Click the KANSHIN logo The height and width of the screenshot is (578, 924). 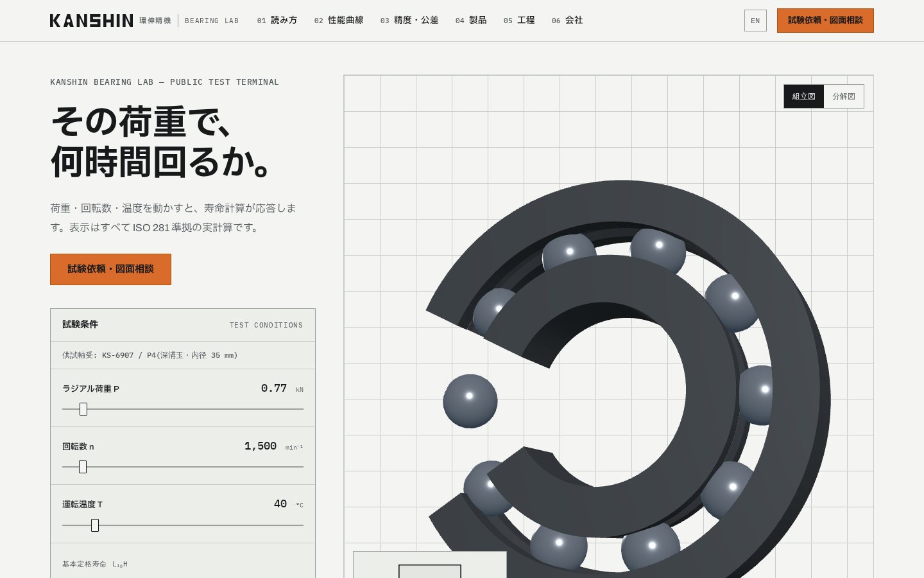91,21
